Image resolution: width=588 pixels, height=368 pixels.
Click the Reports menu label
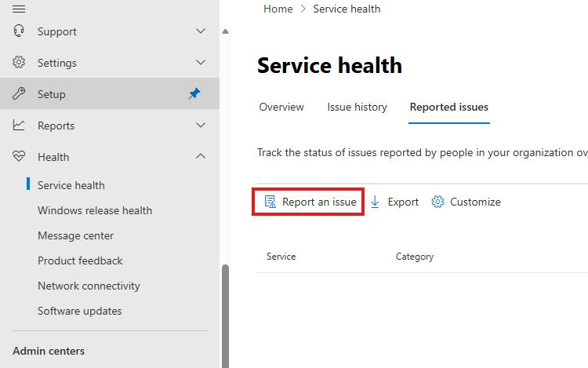(x=56, y=126)
